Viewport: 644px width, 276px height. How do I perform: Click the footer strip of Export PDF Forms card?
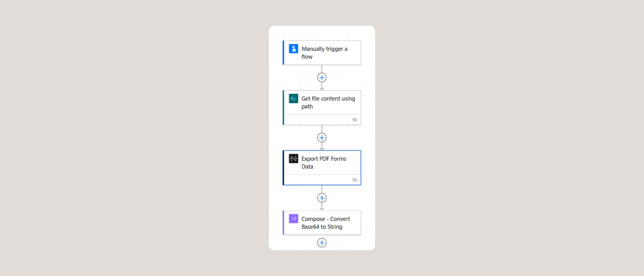pos(322,180)
